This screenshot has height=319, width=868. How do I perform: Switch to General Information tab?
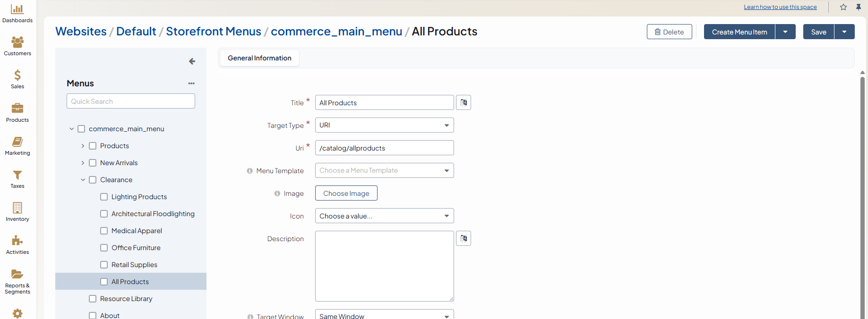pos(259,58)
